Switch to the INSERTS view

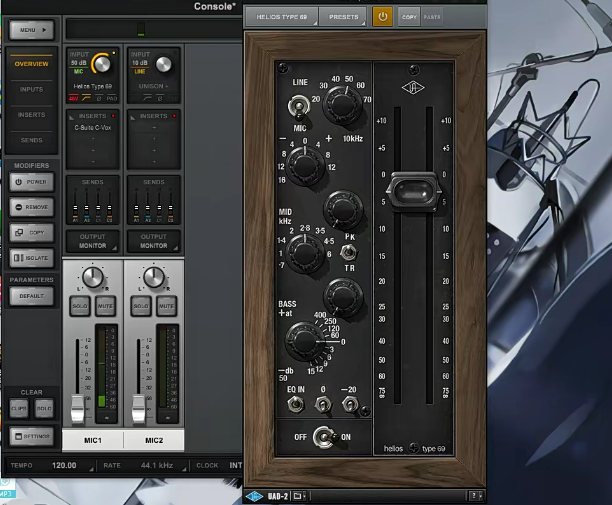point(32,115)
